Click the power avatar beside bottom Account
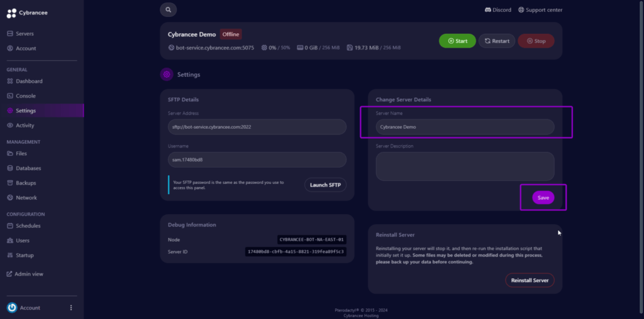This screenshot has width=644, height=319. coord(12,308)
